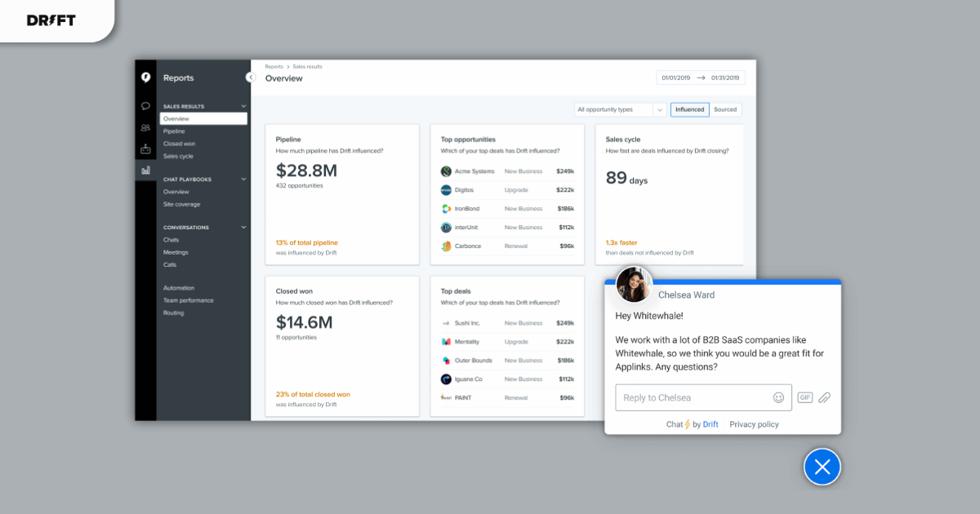Click the Mentality company logo
Image resolution: width=980 pixels, height=514 pixels.
pos(446,342)
